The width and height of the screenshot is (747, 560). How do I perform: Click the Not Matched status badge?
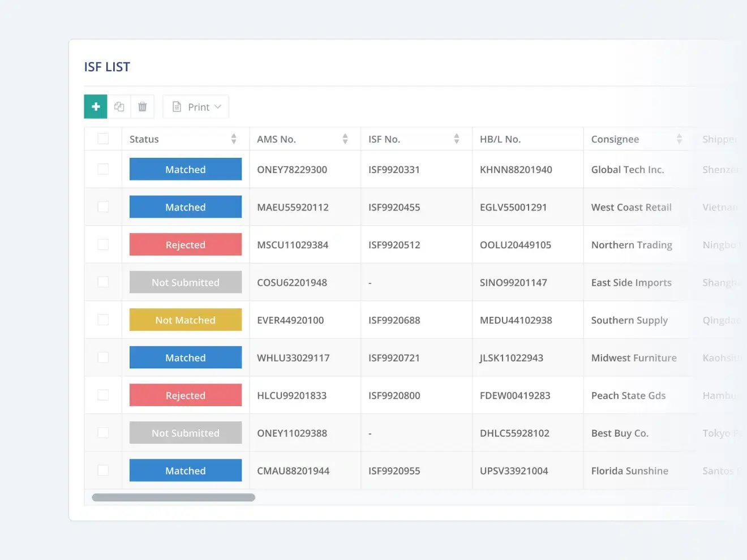pos(186,320)
